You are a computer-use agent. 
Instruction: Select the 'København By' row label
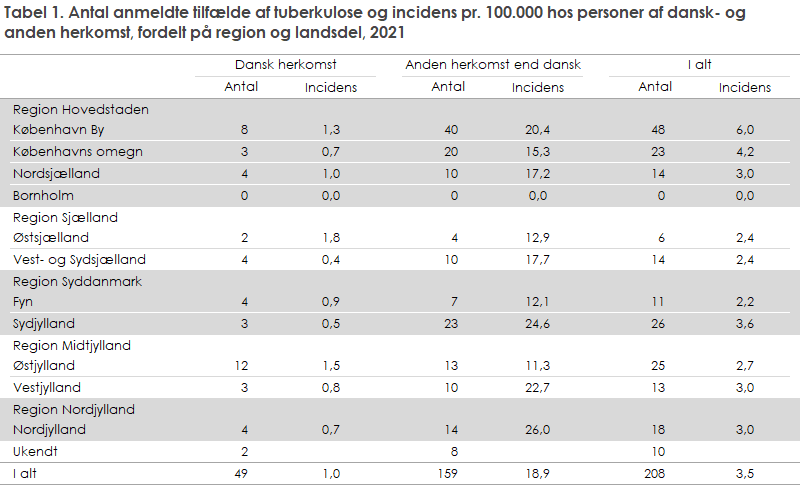[58, 130]
